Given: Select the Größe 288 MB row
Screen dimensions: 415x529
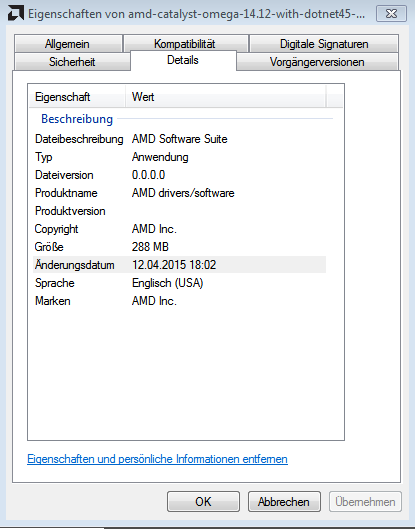Looking at the screenshot, I should tap(179, 247).
